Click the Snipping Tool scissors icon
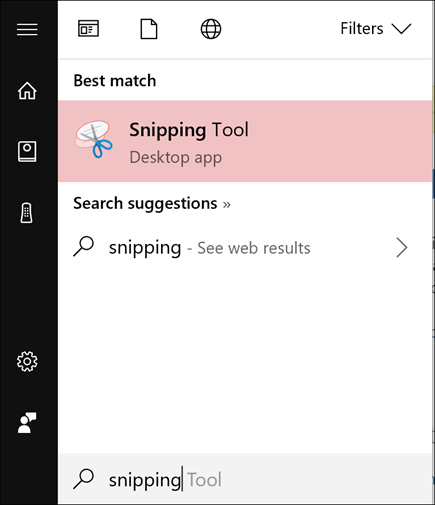 [x=94, y=139]
